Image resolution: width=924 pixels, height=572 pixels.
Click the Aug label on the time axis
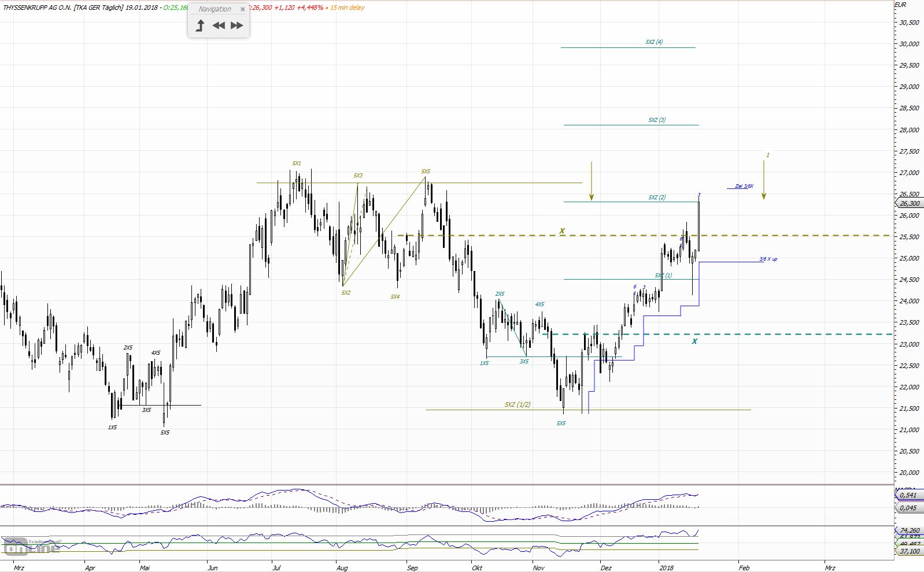(342, 568)
